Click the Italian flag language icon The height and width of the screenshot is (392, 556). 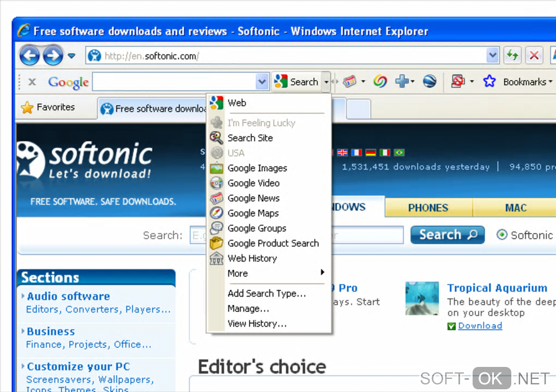point(385,153)
